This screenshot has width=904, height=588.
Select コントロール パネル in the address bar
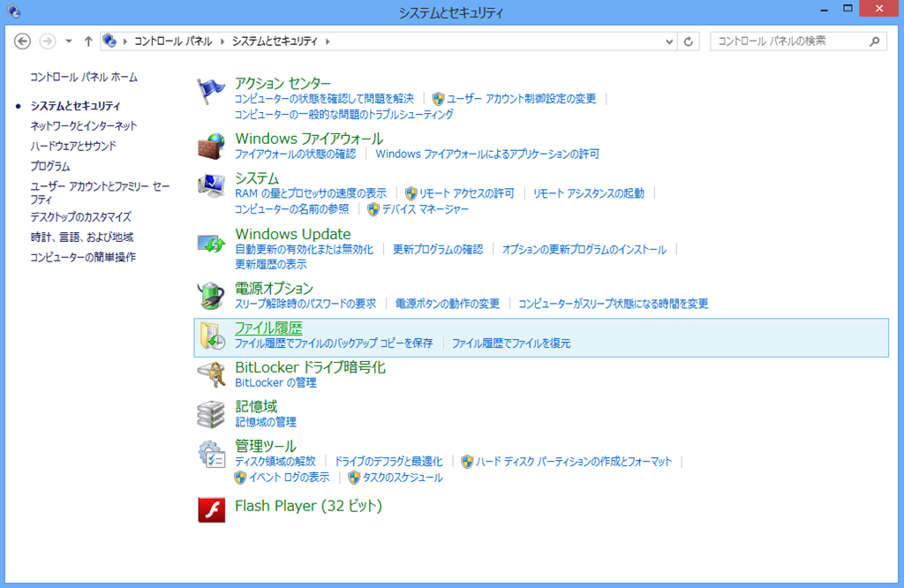coord(173,41)
